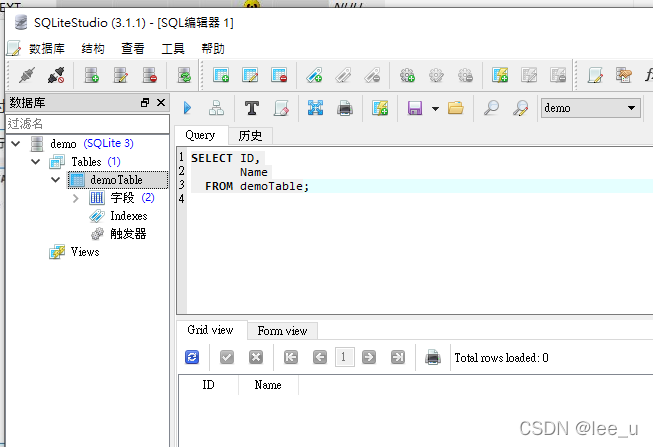The image size is (653, 447).
Task: Refresh the results grid
Action: pyautogui.click(x=192, y=357)
